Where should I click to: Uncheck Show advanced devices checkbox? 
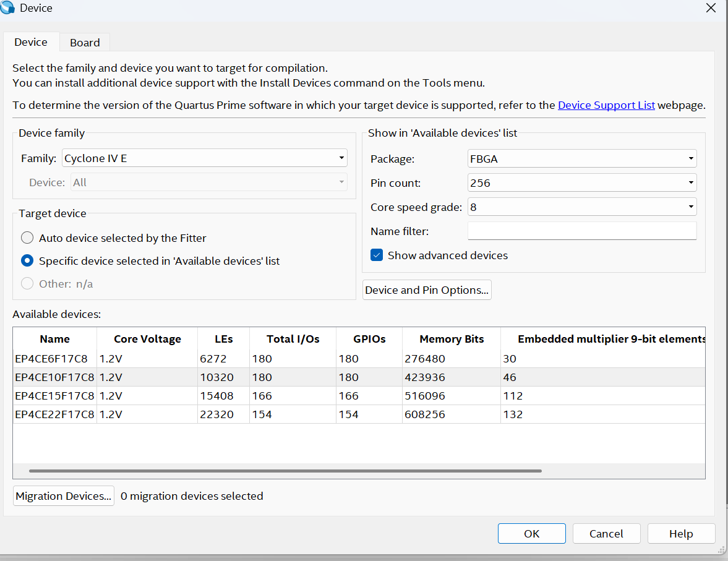[x=377, y=255]
